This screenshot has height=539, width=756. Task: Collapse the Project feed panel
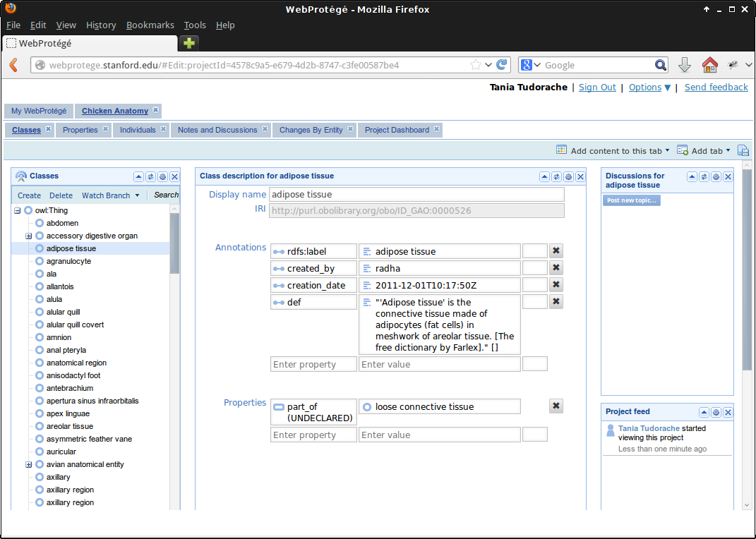[x=704, y=412]
